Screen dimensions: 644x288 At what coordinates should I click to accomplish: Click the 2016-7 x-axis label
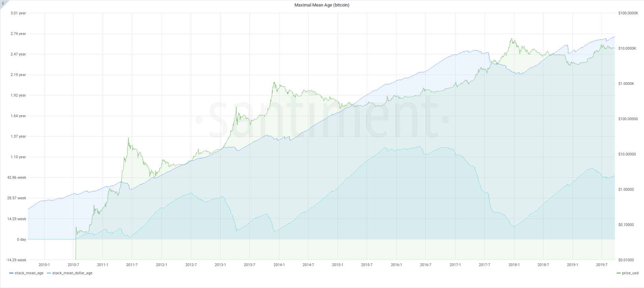(x=425, y=265)
